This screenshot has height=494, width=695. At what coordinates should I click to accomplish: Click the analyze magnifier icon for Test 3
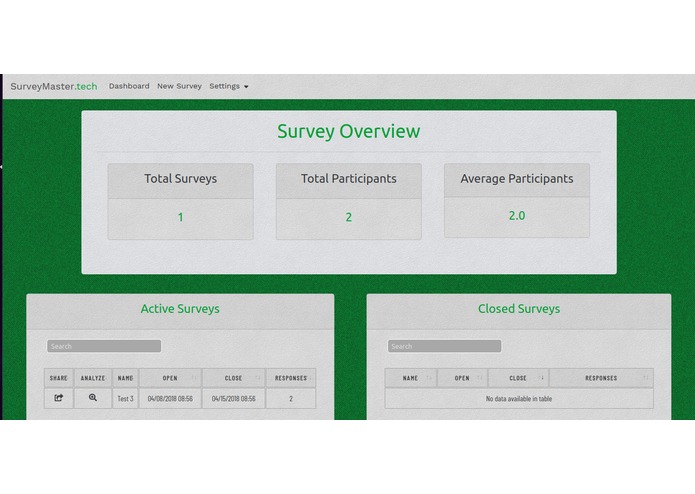93,398
